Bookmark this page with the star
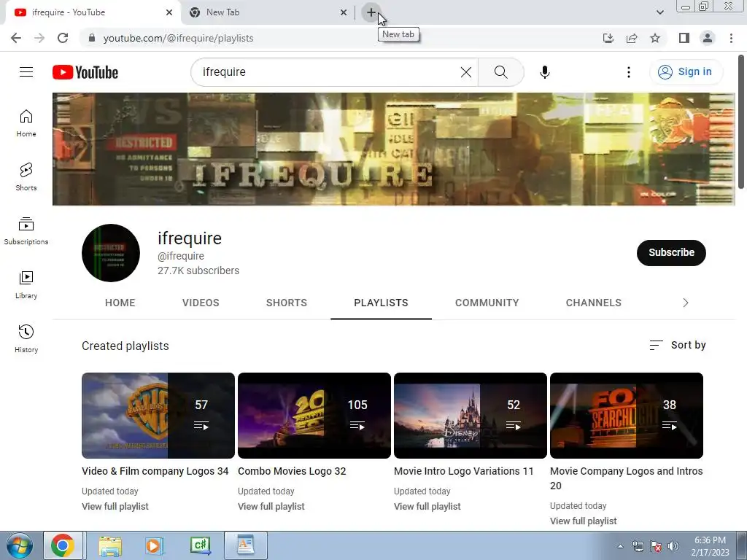 [655, 38]
